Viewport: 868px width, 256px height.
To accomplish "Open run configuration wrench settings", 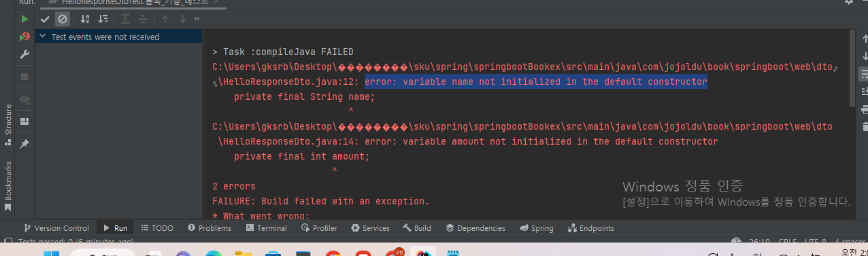I will click(24, 54).
